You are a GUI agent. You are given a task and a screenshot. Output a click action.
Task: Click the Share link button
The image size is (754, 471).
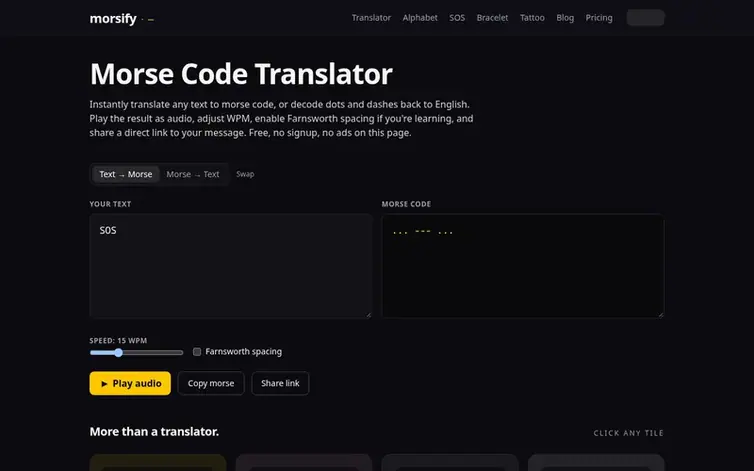click(280, 383)
